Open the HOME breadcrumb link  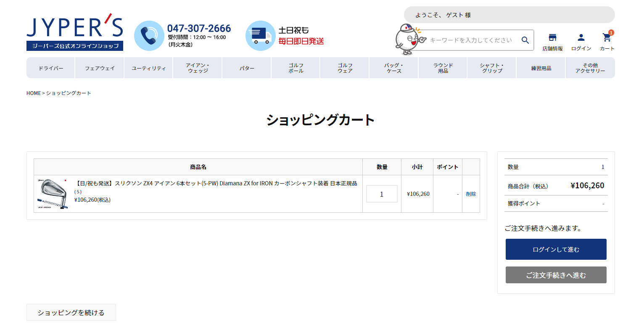click(33, 93)
